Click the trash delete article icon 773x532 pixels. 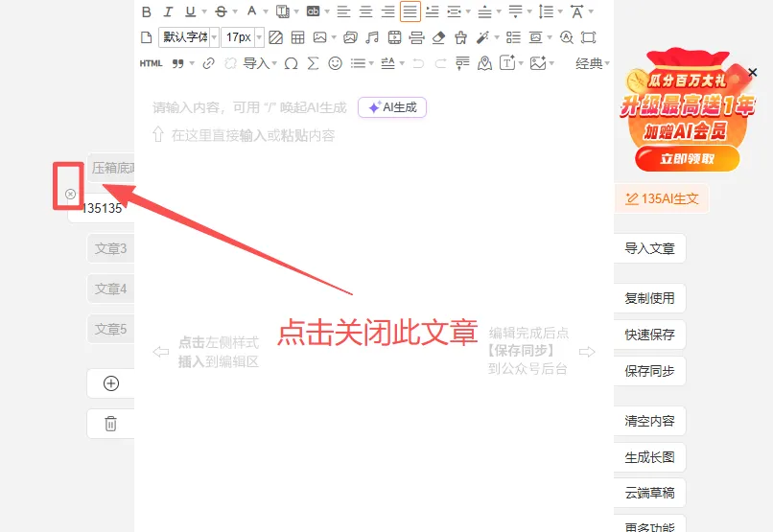click(x=111, y=424)
